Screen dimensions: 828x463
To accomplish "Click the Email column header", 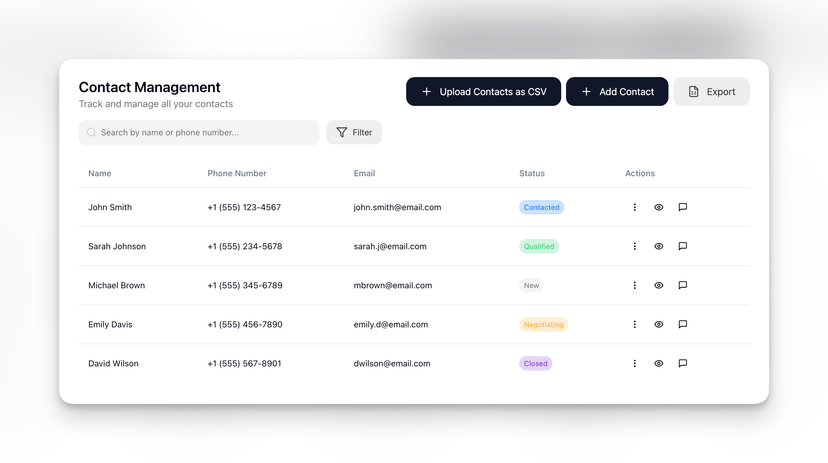I will (x=364, y=173).
